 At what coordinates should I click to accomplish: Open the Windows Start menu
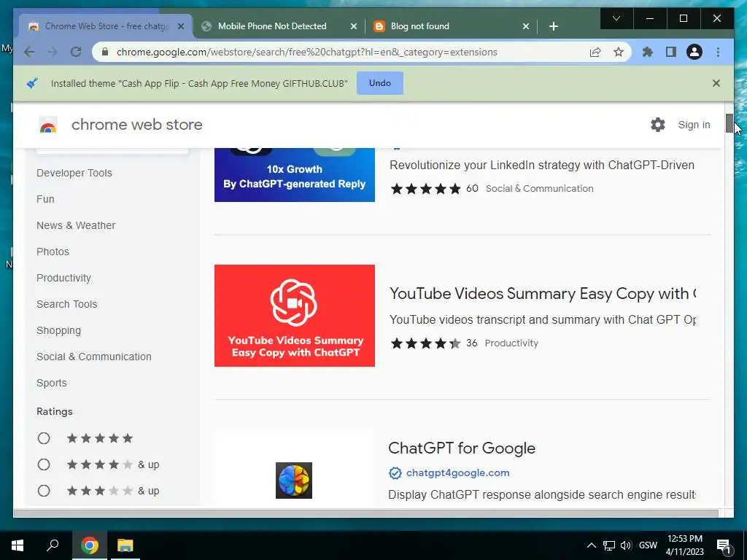click(18, 545)
